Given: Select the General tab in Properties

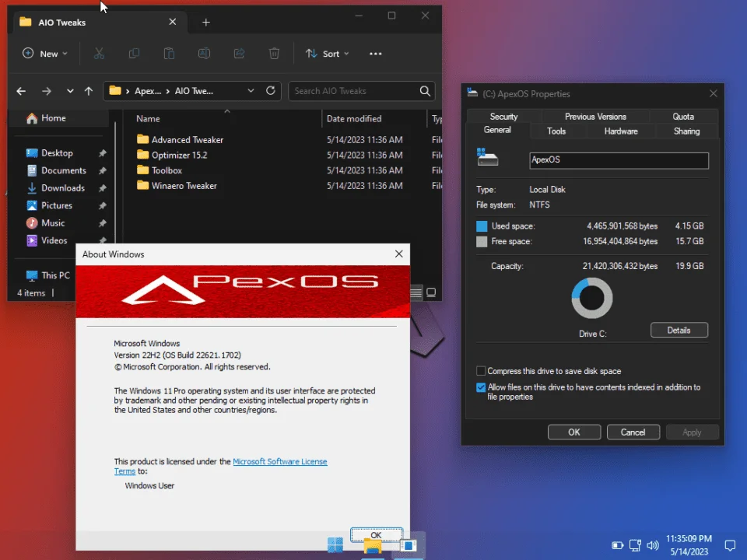Looking at the screenshot, I should pyautogui.click(x=497, y=130).
